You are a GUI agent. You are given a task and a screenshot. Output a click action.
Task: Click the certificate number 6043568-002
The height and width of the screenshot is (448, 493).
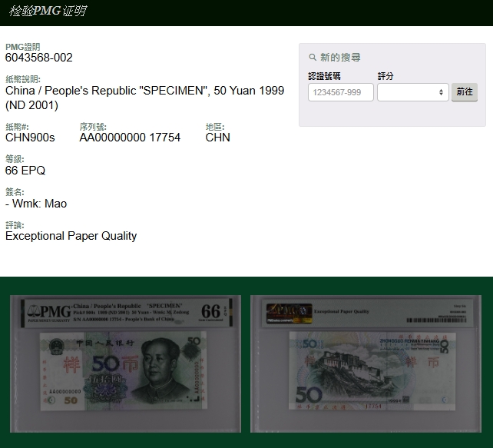click(39, 58)
